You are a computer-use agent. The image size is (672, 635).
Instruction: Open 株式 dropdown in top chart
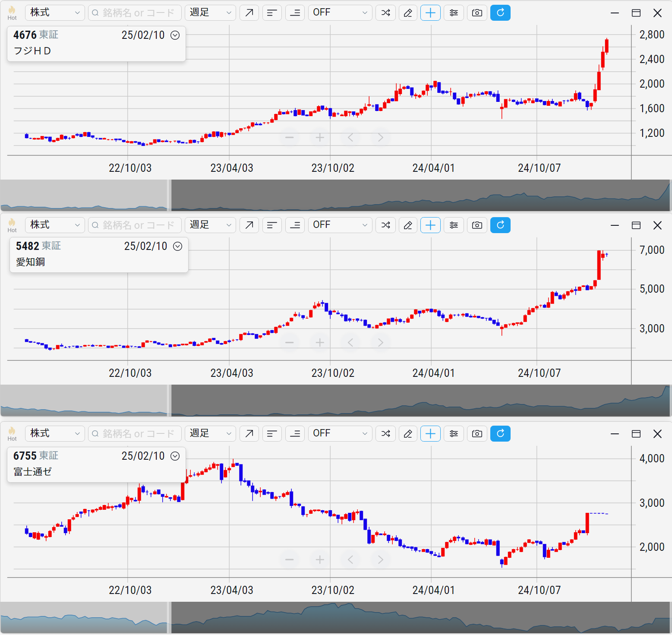55,13
